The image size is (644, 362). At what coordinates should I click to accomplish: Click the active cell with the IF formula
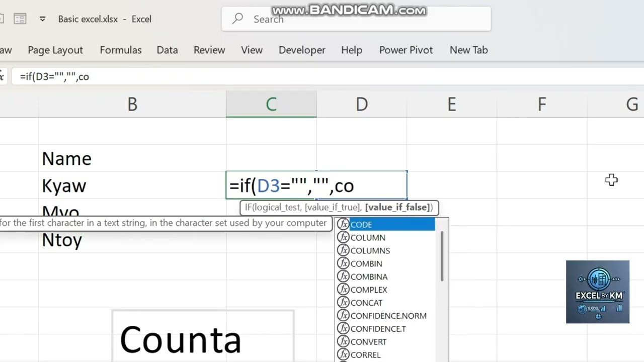pyautogui.click(x=316, y=186)
